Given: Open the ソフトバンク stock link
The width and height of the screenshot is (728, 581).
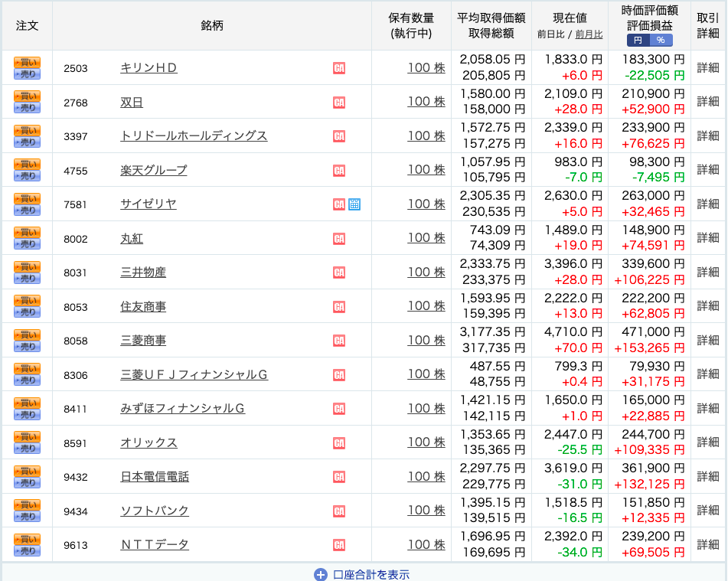Looking at the screenshot, I should tap(155, 511).
